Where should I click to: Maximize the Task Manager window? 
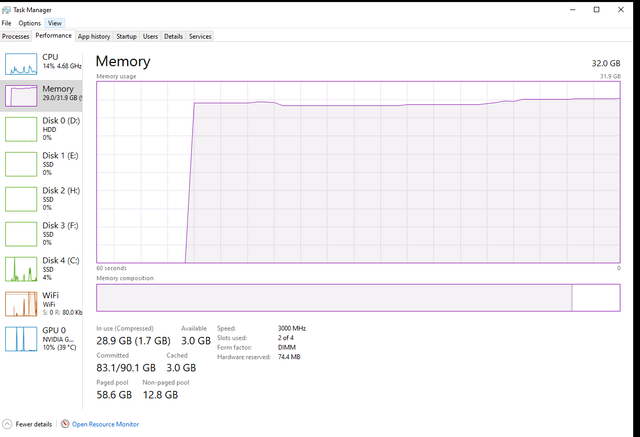pos(596,9)
